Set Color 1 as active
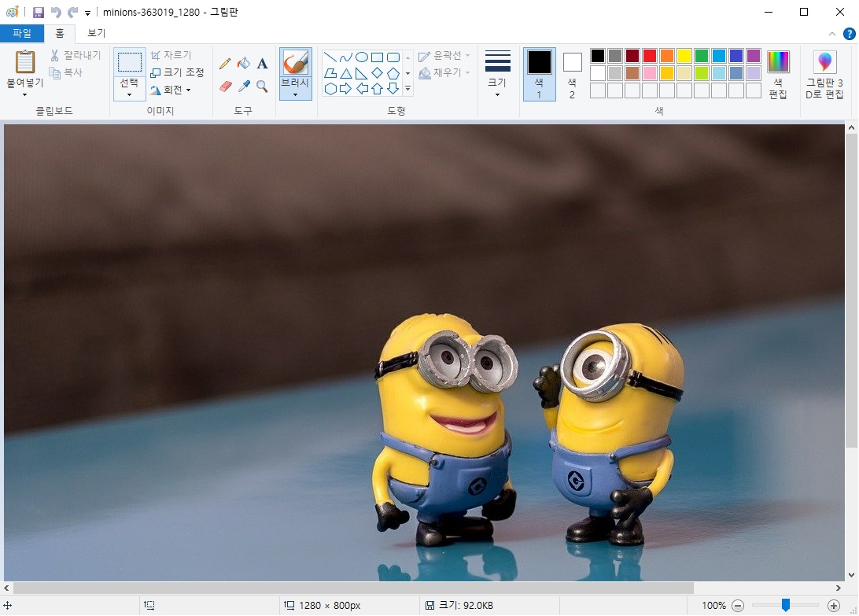 [x=539, y=74]
